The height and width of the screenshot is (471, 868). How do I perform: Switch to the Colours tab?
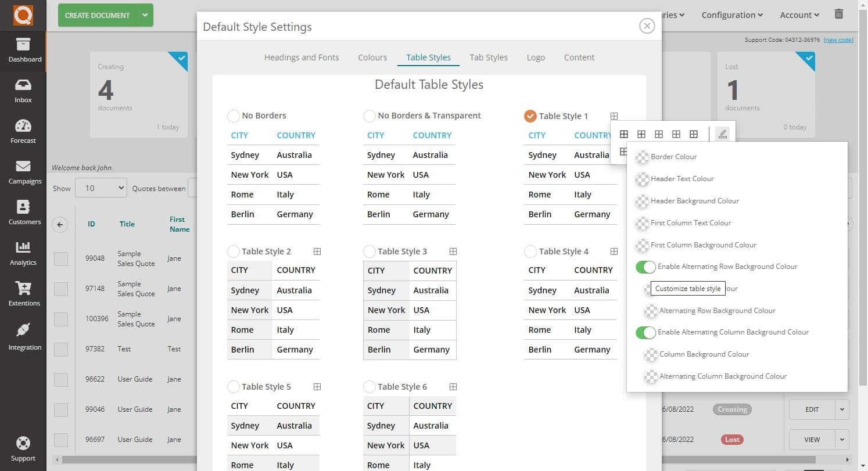[372, 57]
